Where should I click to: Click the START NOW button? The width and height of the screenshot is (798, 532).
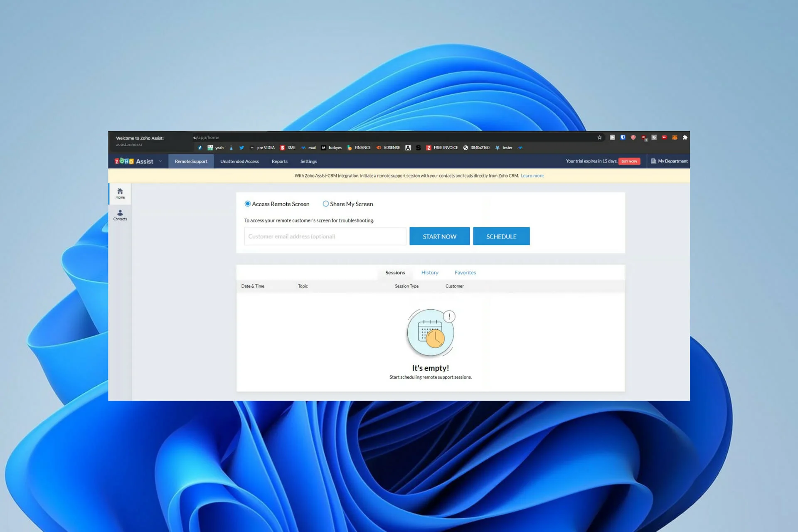439,236
